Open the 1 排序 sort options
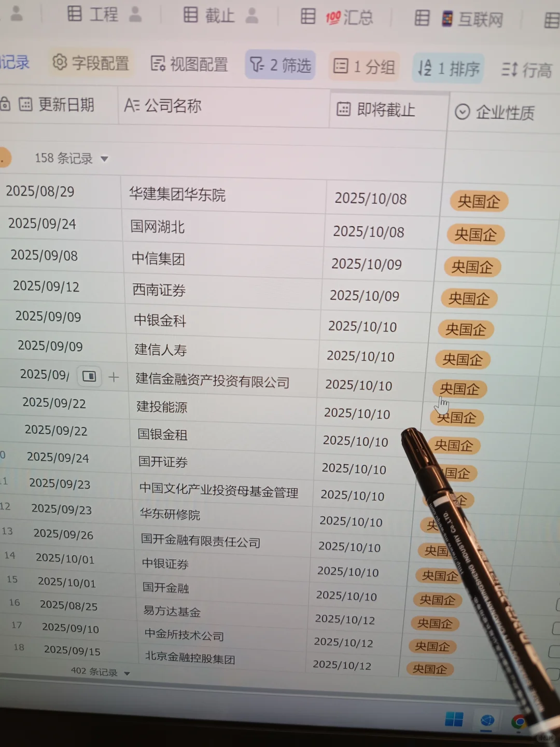 click(449, 68)
